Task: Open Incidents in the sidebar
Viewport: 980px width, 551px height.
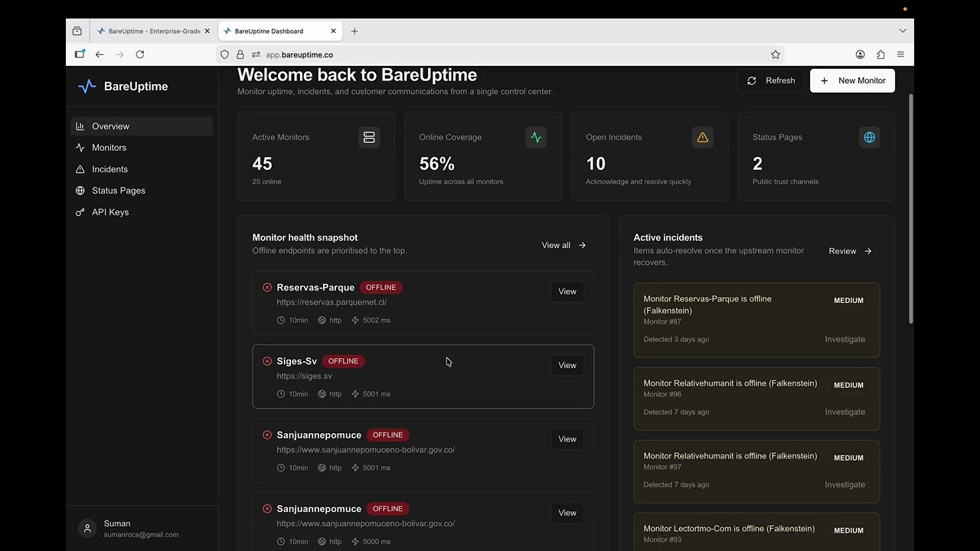Action: click(x=142, y=169)
